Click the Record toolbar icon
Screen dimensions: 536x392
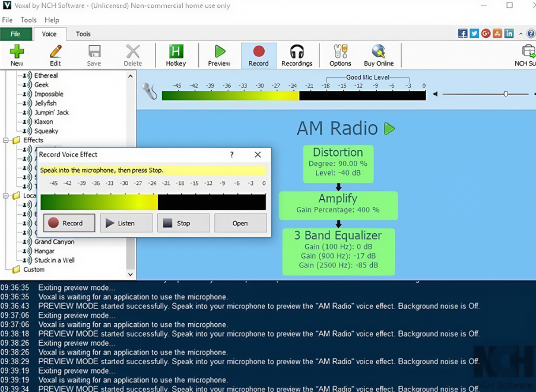pyautogui.click(x=258, y=55)
